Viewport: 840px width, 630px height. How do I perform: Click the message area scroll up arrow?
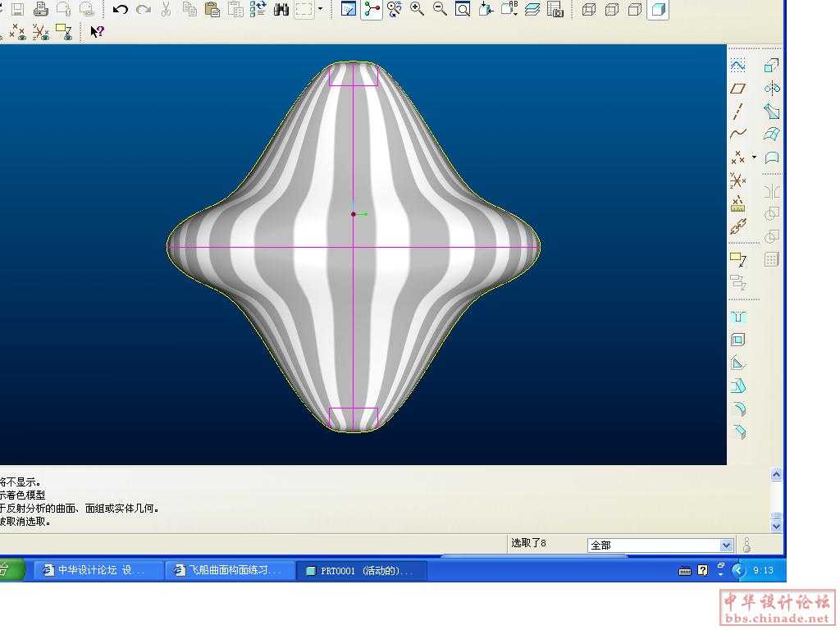(776, 474)
